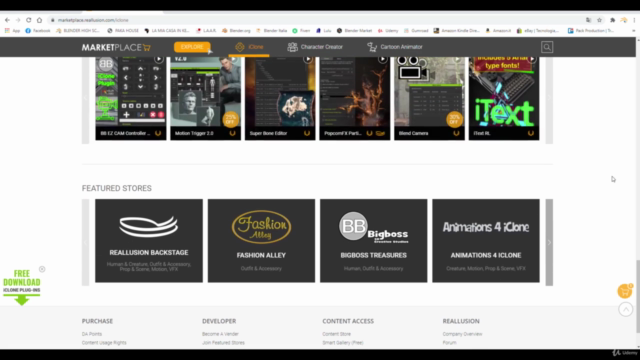Screen dimensions: 640x360
Task: Click the Free Download iClone plug-ins banner
Action: 22,287
